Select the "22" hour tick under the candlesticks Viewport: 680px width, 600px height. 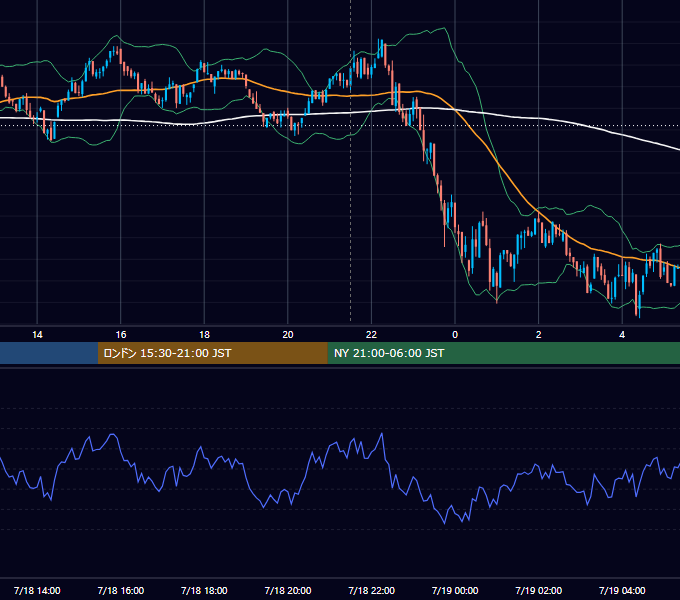[371, 335]
